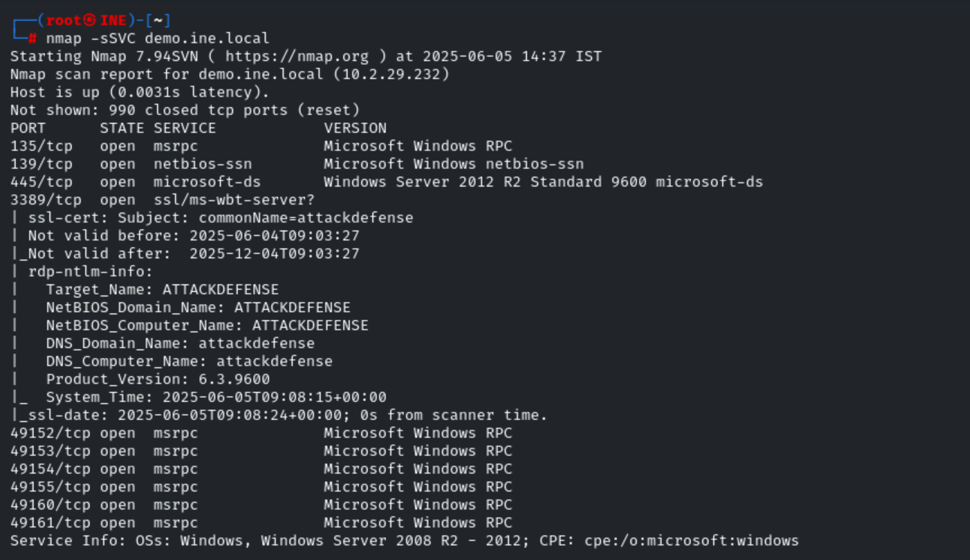Click the System_Time timestamp value
970x560 pixels.
[x=274, y=397]
